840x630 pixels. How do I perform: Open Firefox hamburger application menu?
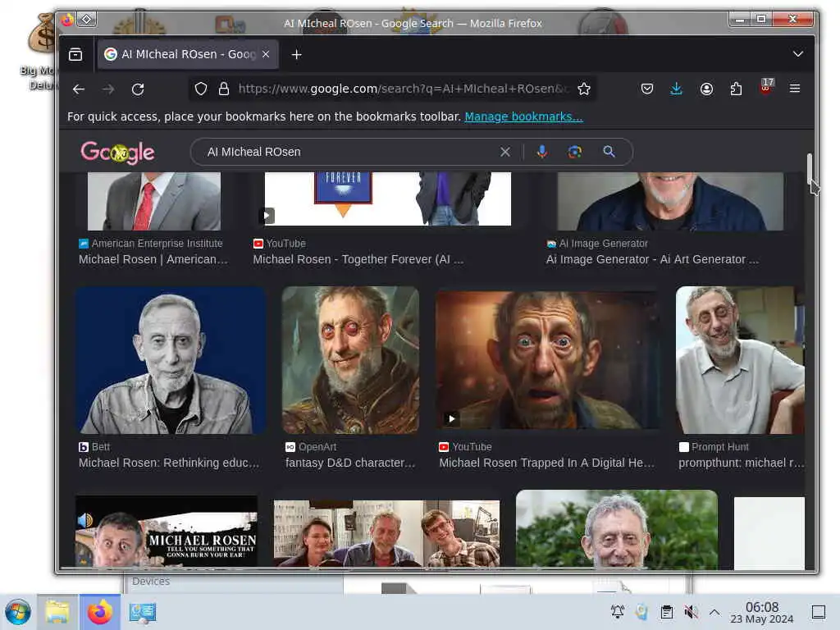tap(795, 89)
